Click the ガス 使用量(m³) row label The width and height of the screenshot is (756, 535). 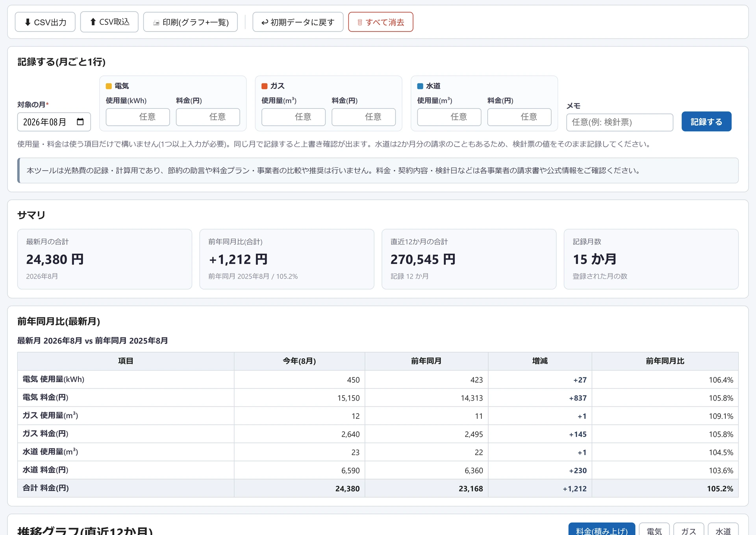pyautogui.click(x=50, y=416)
